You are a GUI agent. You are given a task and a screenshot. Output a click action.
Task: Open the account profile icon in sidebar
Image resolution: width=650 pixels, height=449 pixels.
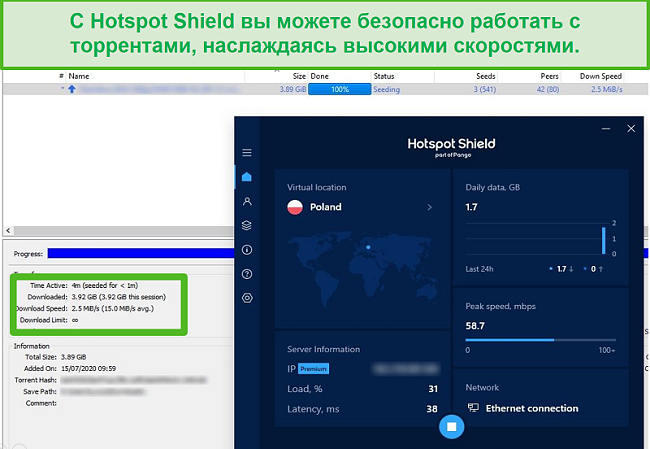pyautogui.click(x=247, y=201)
